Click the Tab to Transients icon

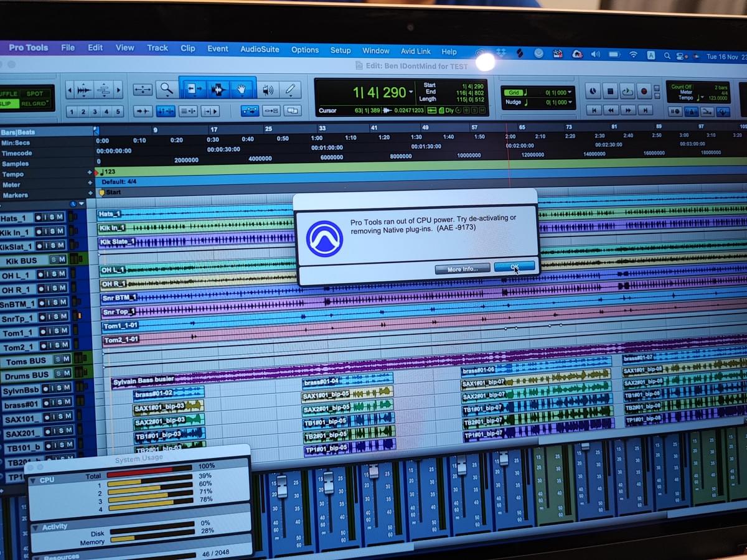point(143,111)
